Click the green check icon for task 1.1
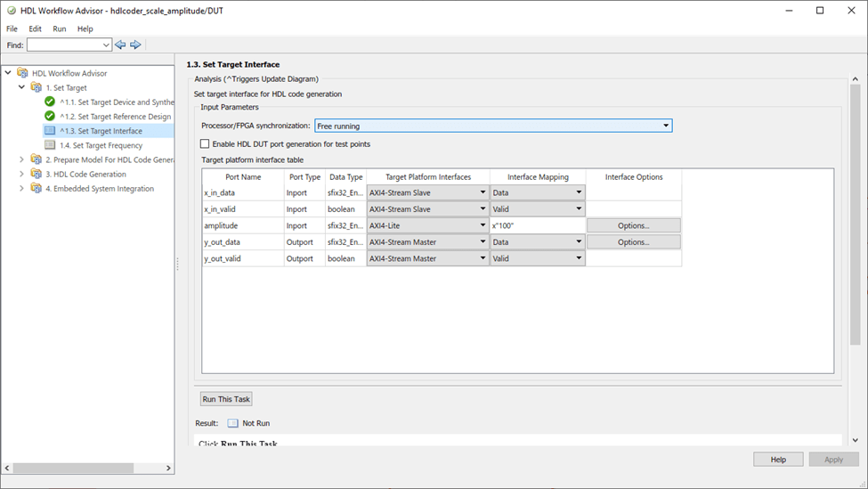 tap(50, 102)
